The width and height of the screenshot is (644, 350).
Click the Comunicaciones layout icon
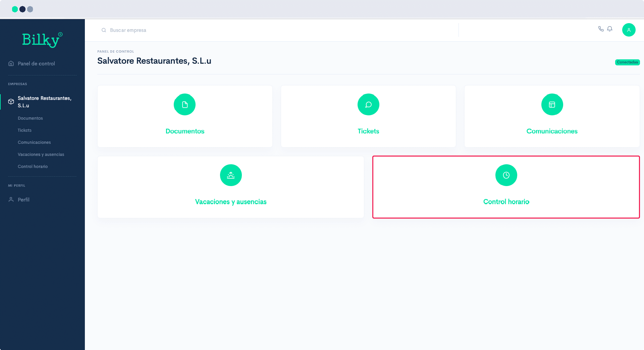pyautogui.click(x=552, y=105)
